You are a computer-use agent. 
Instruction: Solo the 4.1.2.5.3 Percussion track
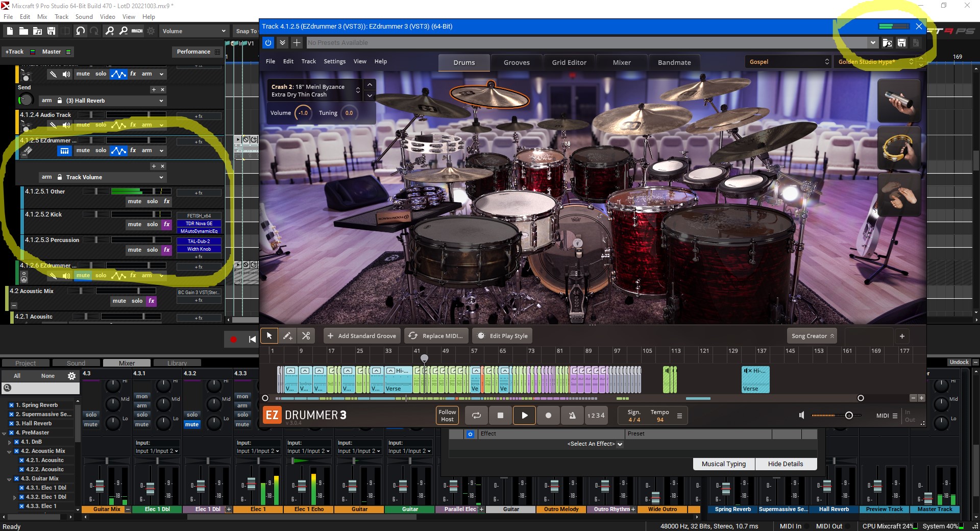click(153, 250)
